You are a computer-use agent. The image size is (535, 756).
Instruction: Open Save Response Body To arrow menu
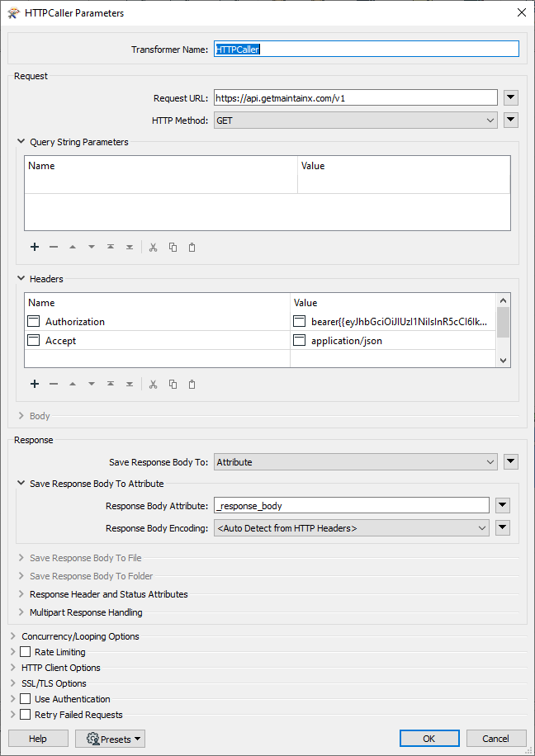(x=511, y=462)
